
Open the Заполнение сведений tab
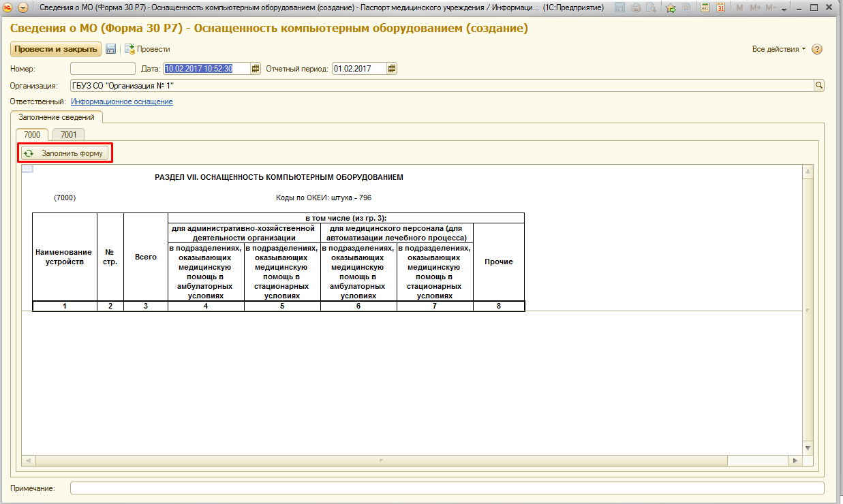click(x=57, y=117)
